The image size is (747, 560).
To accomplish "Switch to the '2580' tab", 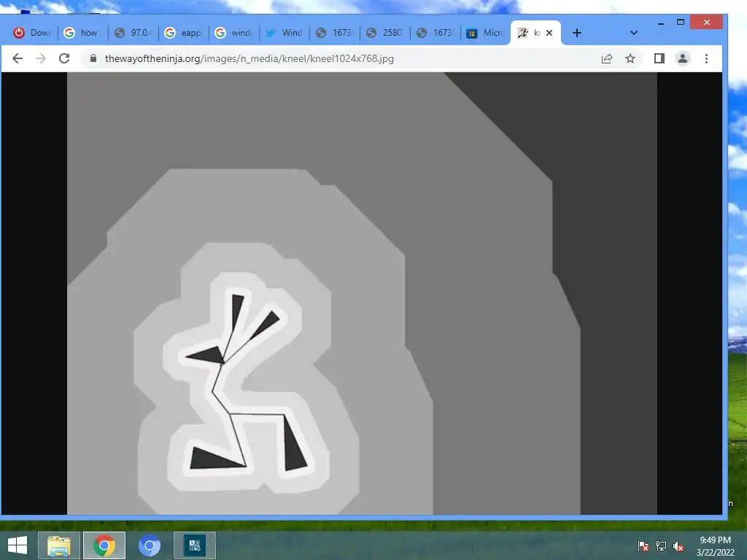I will click(385, 33).
